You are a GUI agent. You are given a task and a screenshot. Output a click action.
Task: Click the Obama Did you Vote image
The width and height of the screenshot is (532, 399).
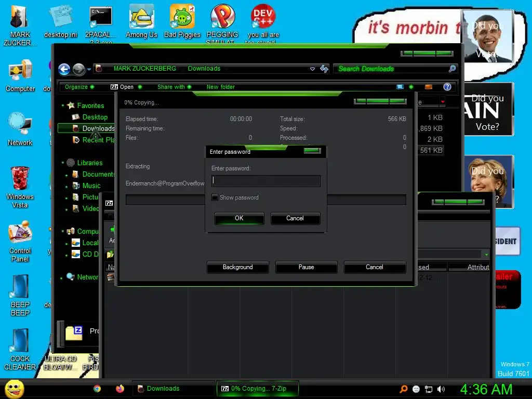tap(488, 36)
